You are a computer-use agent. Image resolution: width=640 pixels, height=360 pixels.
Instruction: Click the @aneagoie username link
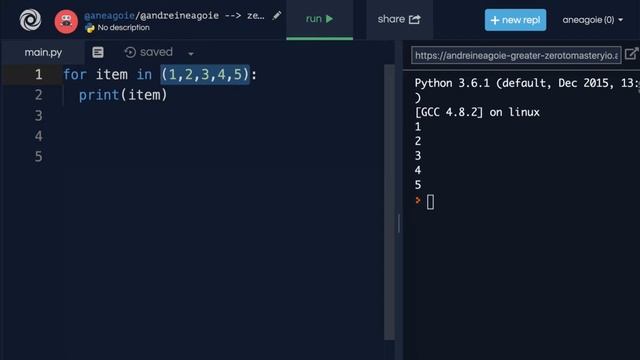click(109, 16)
